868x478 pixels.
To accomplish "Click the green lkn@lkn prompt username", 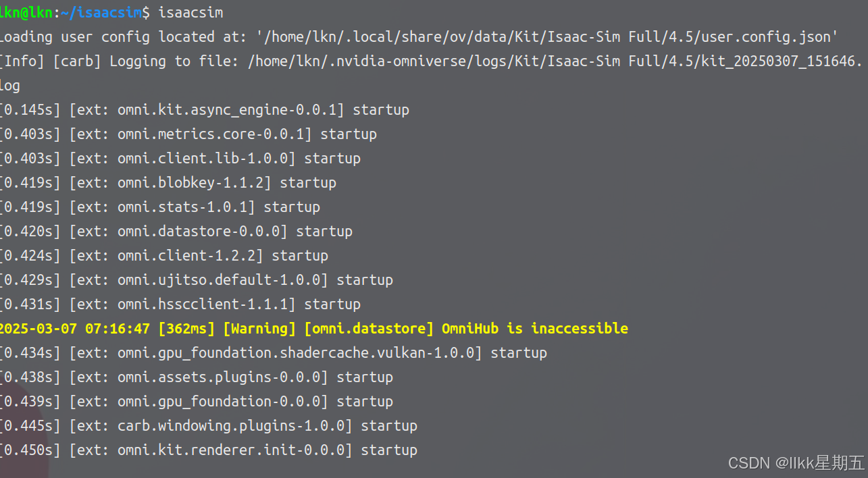I will click(26, 12).
